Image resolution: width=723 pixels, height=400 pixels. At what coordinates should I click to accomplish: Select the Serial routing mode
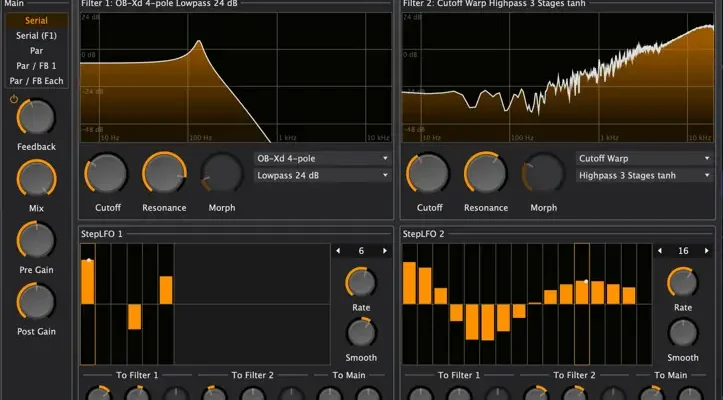[x=37, y=20]
